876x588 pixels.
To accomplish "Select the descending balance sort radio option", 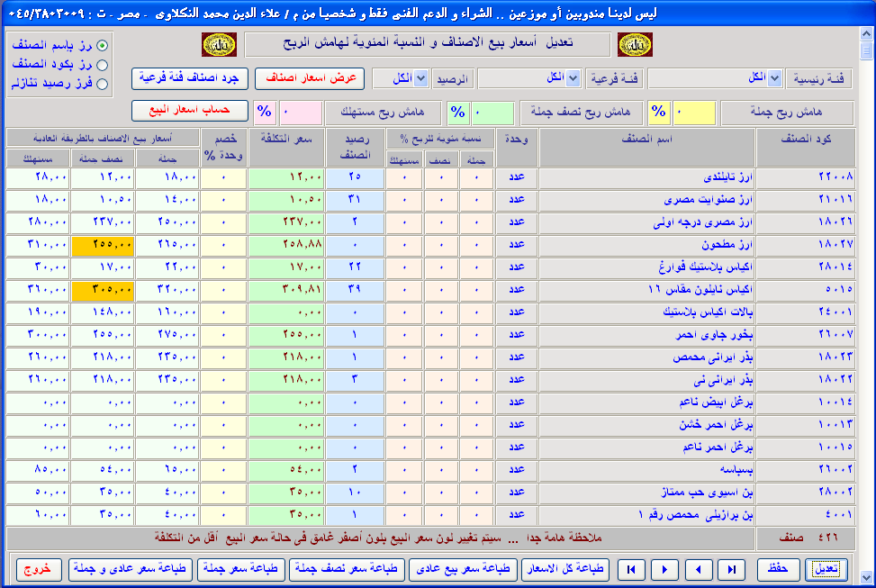I will click(102, 85).
